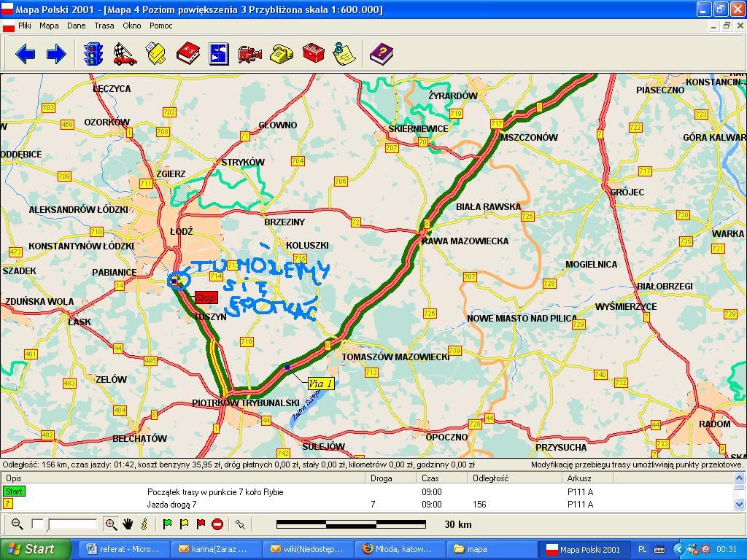Viewport: 747px width, 560px height.
Task: Click the PABIANICE label on map
Action: pyautogui.click(x=115, y=273)
